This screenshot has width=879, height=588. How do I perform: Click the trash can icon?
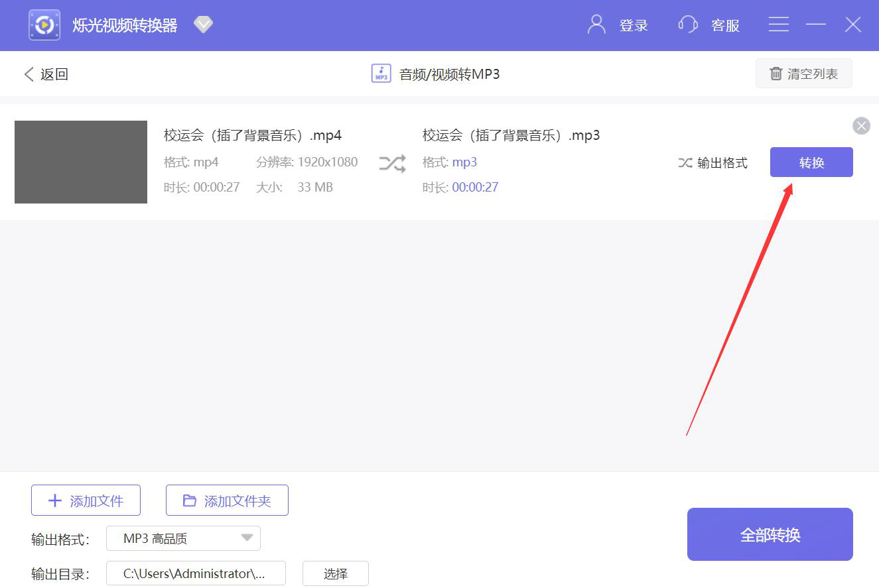pos(776,74)
